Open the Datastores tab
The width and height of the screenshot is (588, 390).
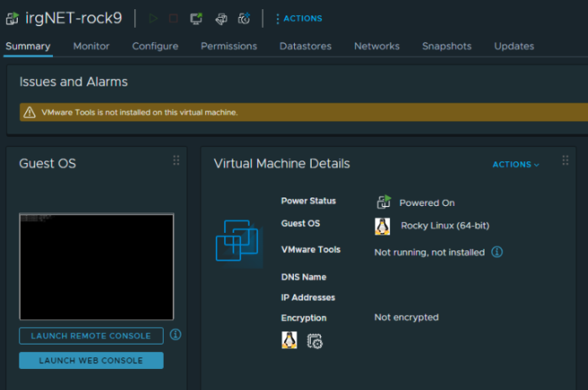coord(306,46)
